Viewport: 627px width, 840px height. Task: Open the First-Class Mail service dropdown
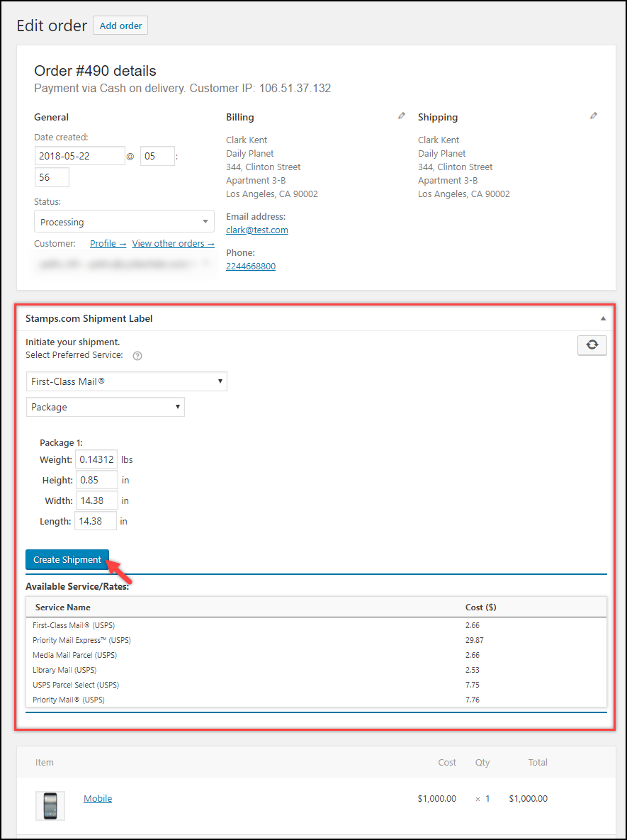(126, 381)
